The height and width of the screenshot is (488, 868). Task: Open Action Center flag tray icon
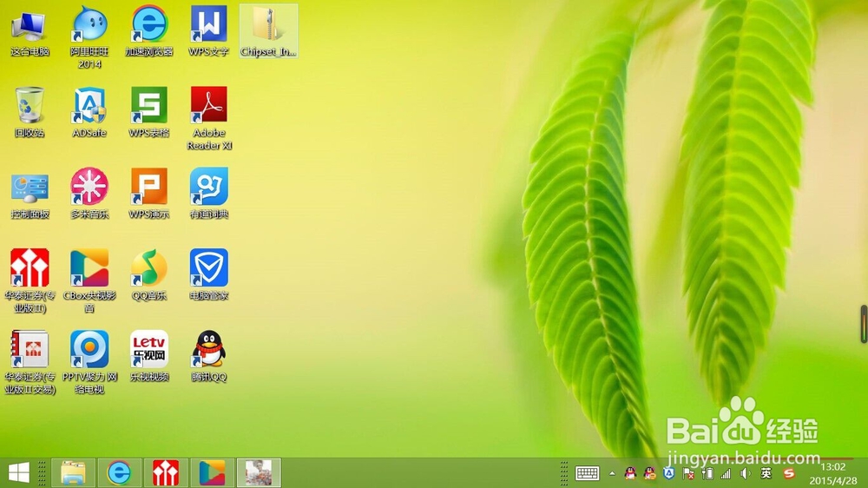(x=688, y=473)
